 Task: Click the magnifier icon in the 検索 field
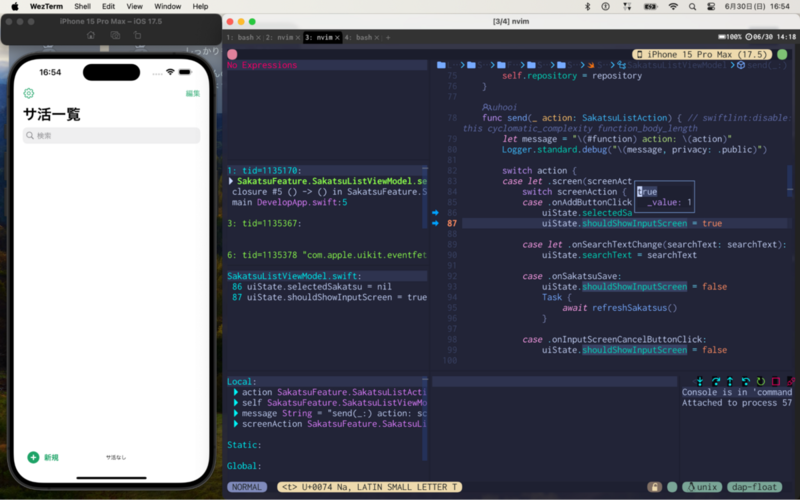pos(30,136)
